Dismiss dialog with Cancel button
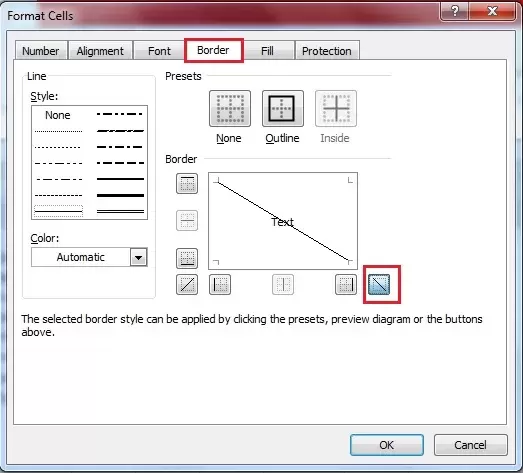 point(470,445)
